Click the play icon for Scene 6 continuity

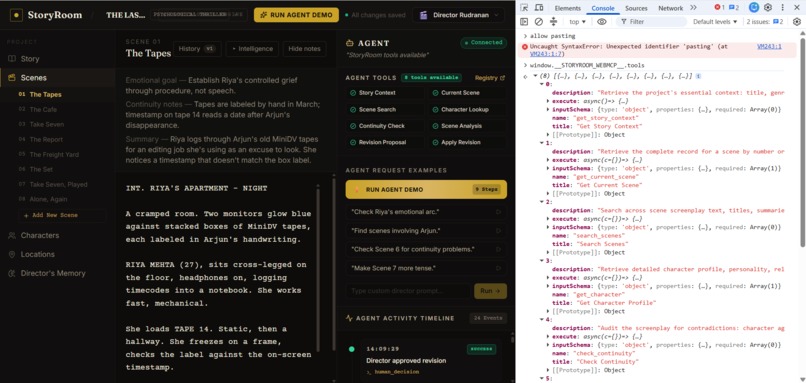coord(498,249)
